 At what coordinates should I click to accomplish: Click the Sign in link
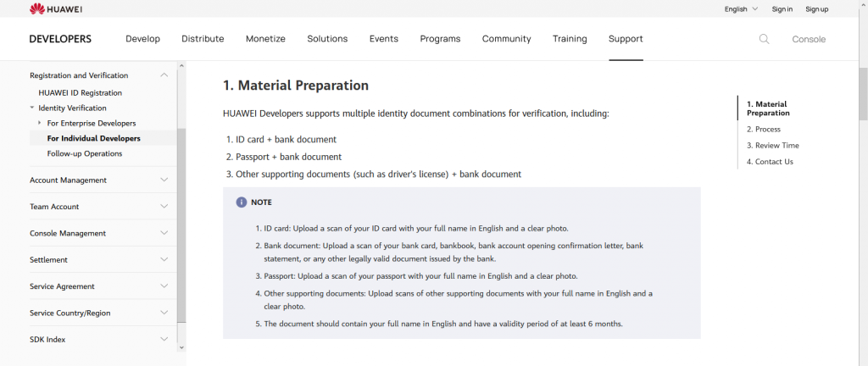[782, 8]
